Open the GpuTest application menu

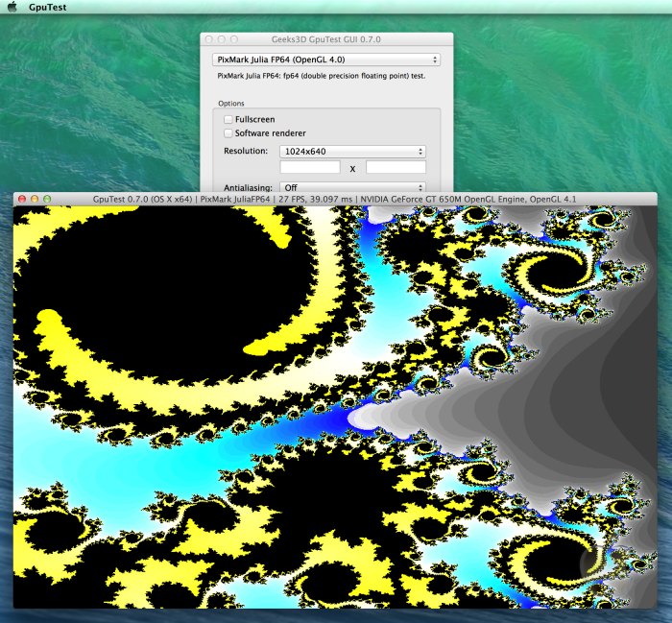48,8
